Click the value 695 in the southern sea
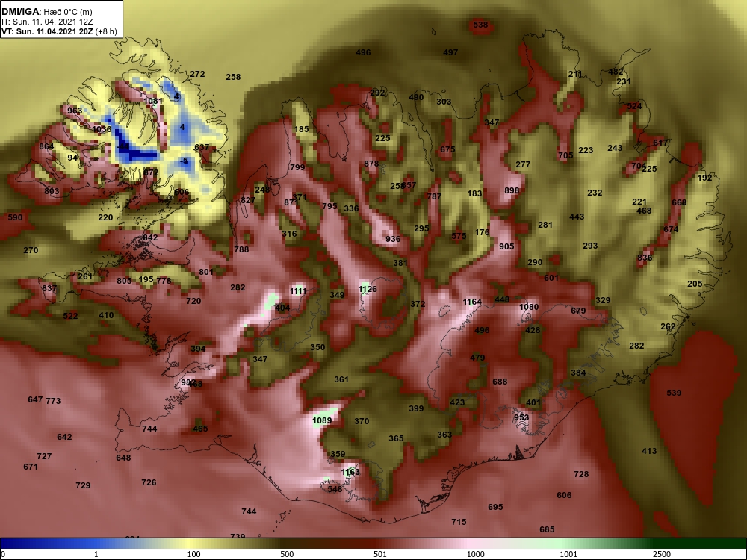Screen dimensions: 747x560 [x=495, y=507]
